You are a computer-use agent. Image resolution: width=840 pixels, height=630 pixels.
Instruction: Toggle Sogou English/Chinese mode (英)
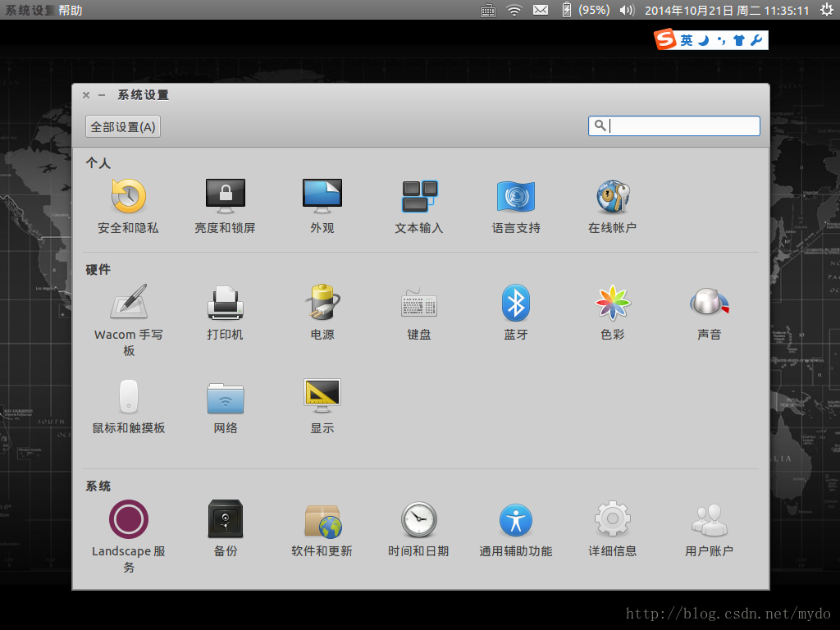click(687, 40)
